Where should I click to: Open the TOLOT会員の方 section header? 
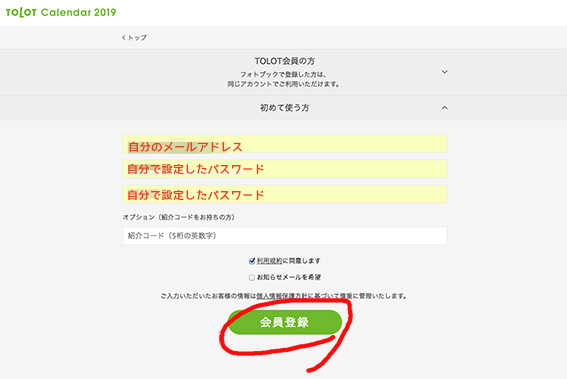click(284, 72)
